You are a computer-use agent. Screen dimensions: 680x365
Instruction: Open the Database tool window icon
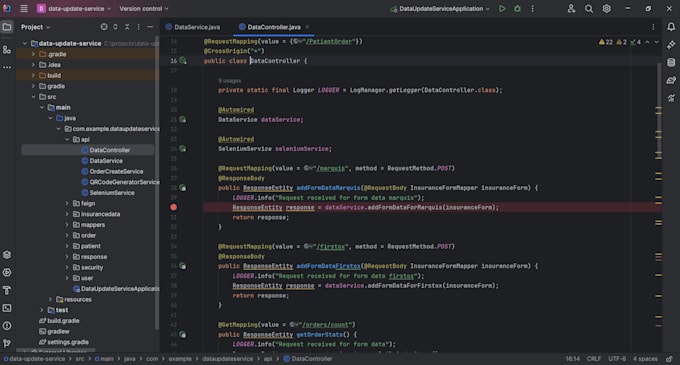click(x=671, y=62)
